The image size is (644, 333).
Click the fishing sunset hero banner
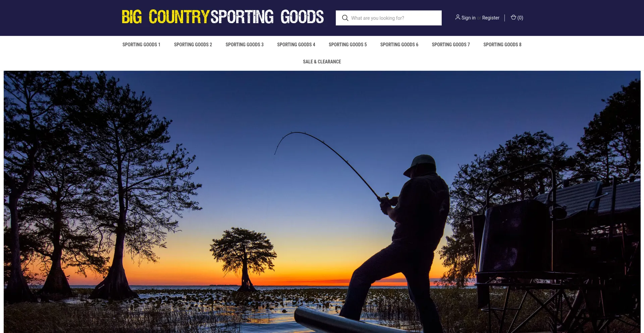click(322, 202)
